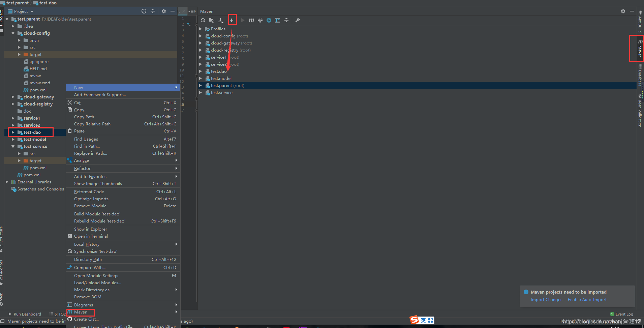644x328 pixels.
Task: Choose Copy Path in context menu
Action: (123, 117)
